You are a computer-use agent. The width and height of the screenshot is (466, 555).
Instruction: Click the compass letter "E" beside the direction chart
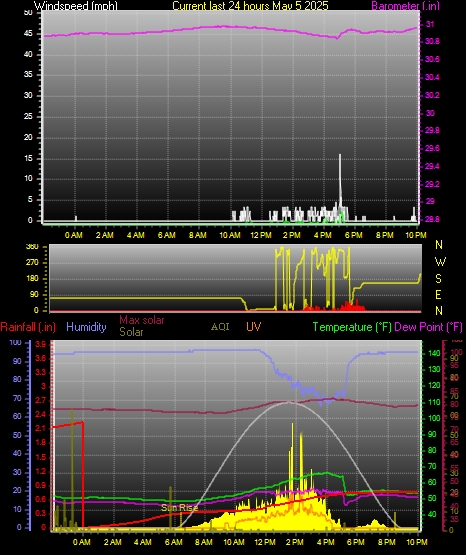coord(438,294)
